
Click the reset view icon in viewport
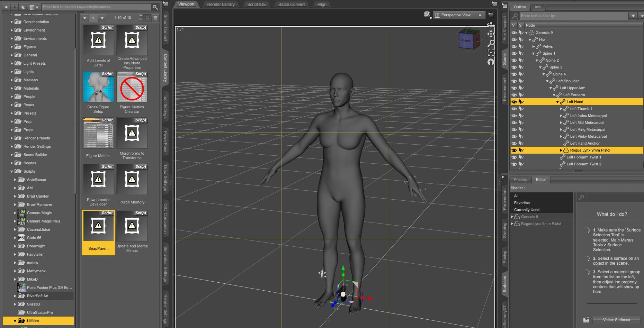click(x=491, y=62)
